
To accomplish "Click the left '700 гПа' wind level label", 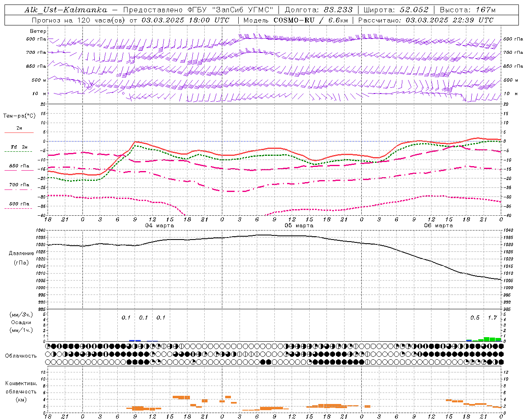I will tap(36, 52).
